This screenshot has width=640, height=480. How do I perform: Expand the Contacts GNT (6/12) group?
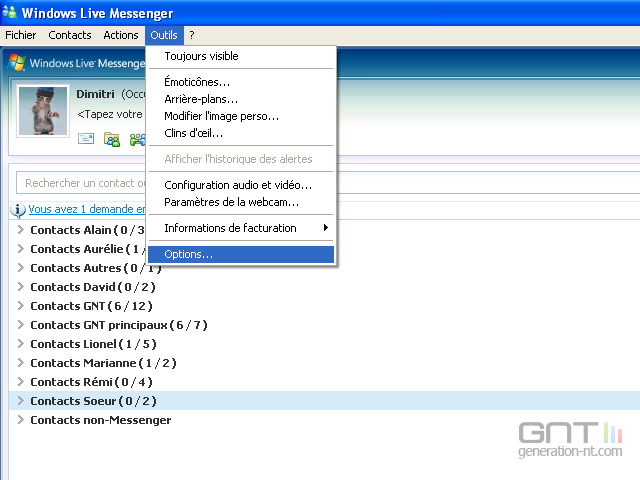coord(20,305)
